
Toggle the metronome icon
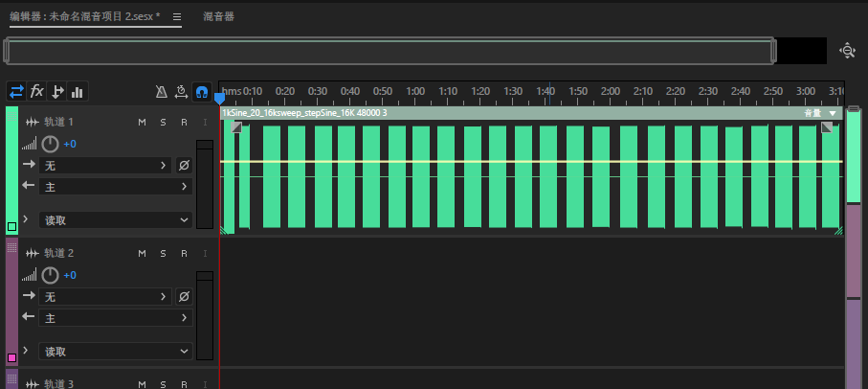click(x=161, y=92)
